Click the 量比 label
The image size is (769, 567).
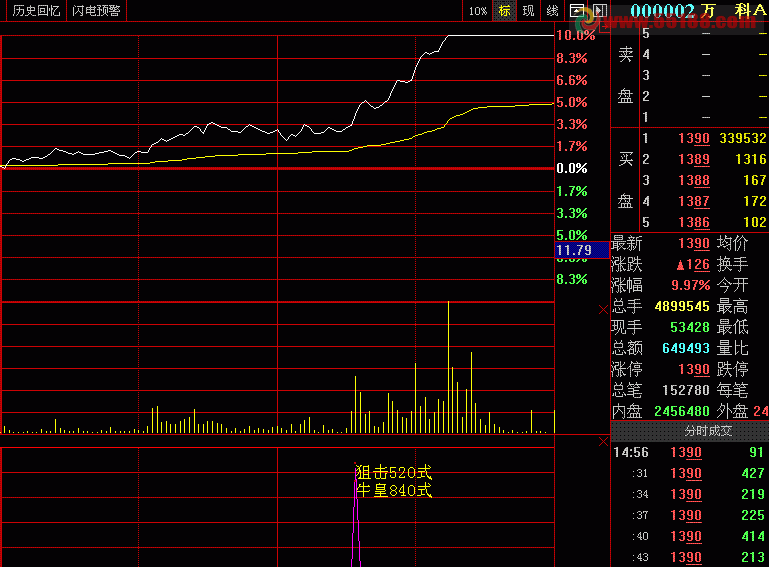pos(732,348)
